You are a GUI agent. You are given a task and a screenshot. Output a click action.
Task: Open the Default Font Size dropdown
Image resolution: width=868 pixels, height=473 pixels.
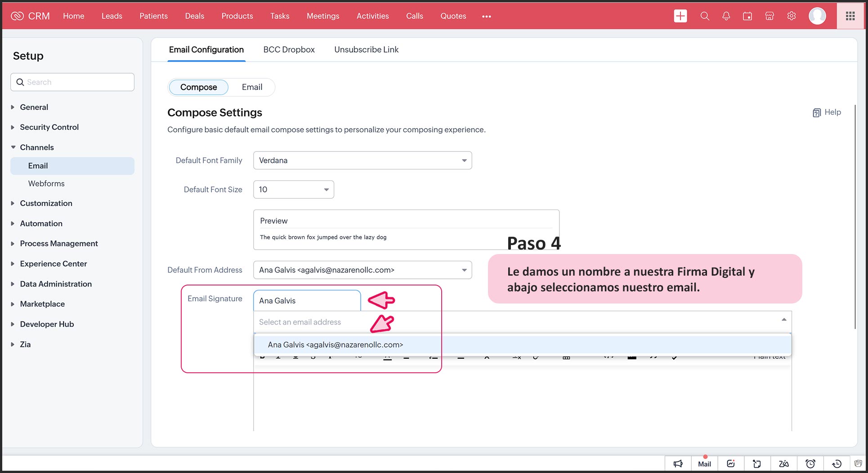pyautogui.click(x=293, y=190)
